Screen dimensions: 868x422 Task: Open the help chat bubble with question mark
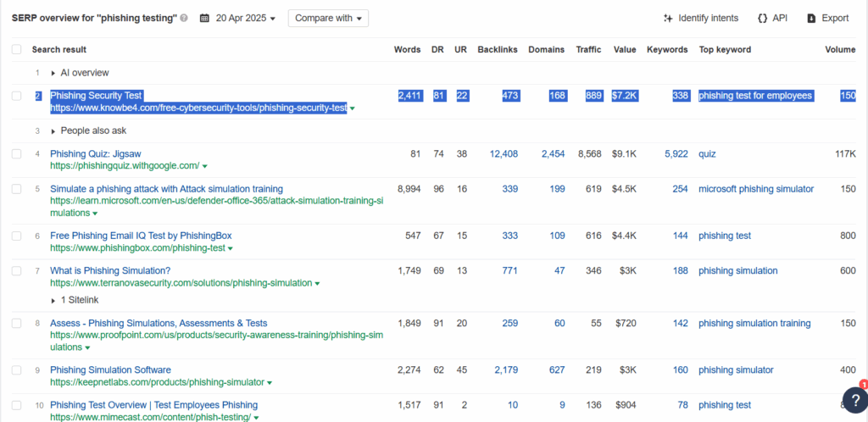click(x=854, y=399)
